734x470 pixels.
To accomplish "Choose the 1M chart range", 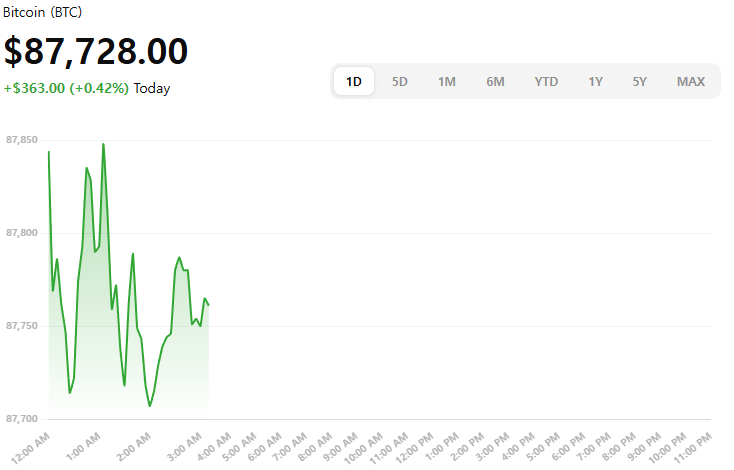I will 447,81.
